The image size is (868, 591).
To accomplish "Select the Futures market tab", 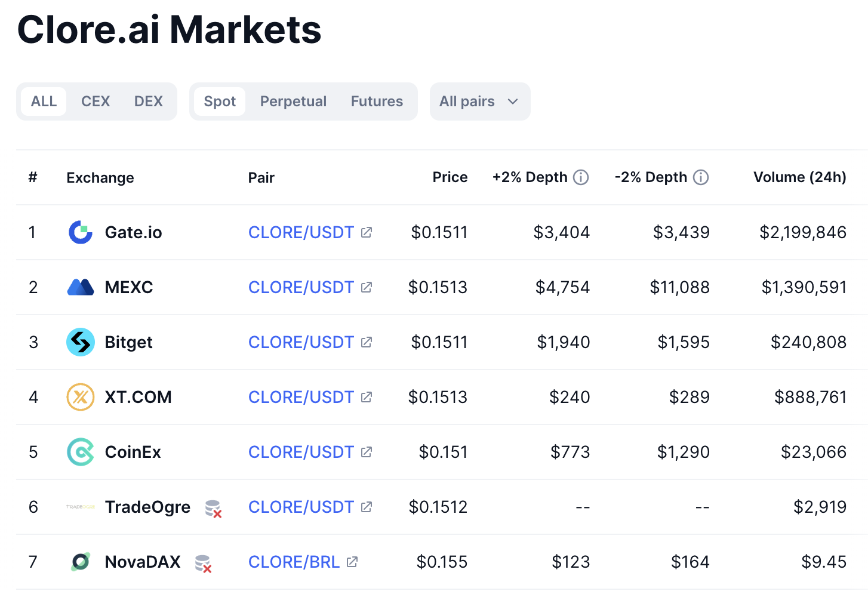I will [x=377, y=101].
